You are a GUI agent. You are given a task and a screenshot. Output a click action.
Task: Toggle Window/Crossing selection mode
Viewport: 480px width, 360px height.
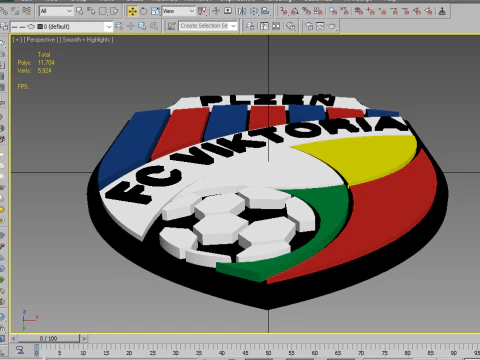pyautogui.click(x=114, y=11)
